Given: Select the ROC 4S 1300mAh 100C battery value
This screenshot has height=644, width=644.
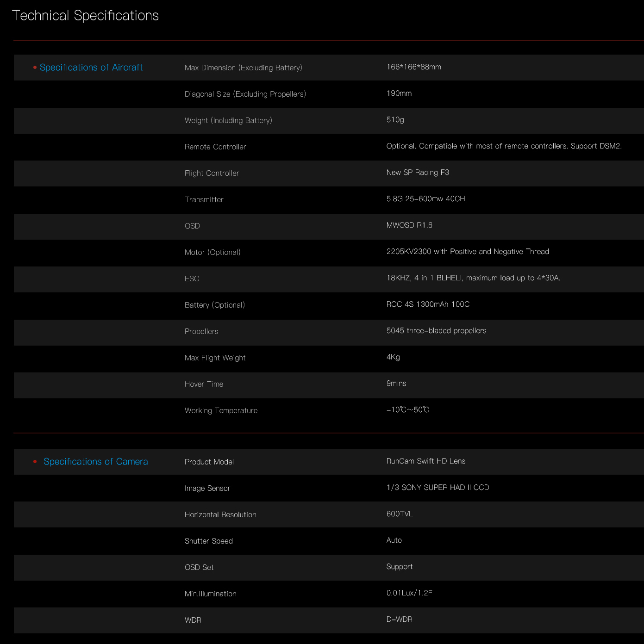Looking at the screenshot, I should pos(428,304).
